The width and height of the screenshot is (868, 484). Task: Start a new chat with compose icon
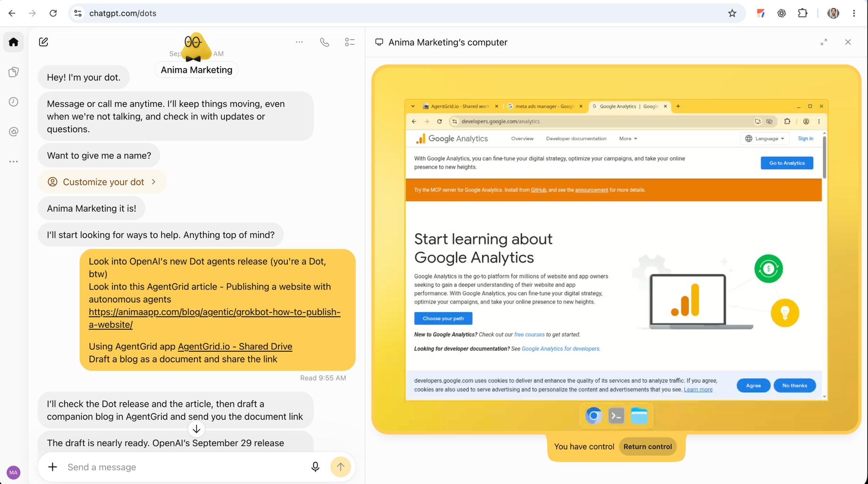click(x=43, y=42)
